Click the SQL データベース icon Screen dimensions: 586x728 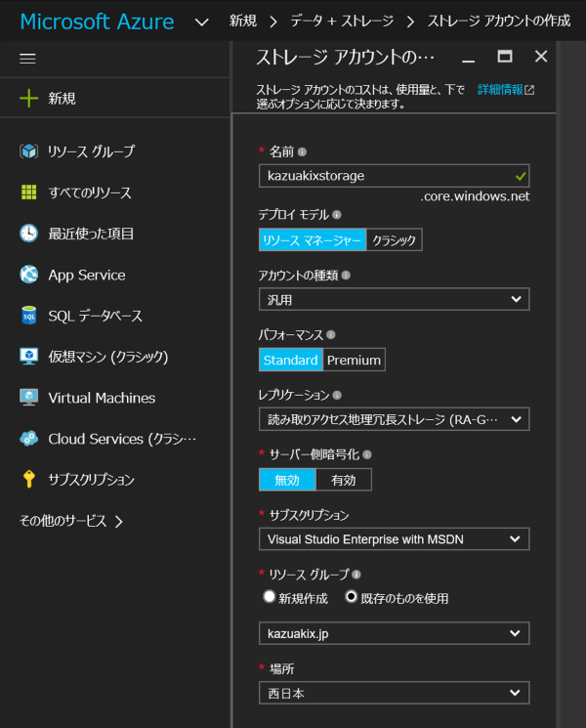click(28, 316)
